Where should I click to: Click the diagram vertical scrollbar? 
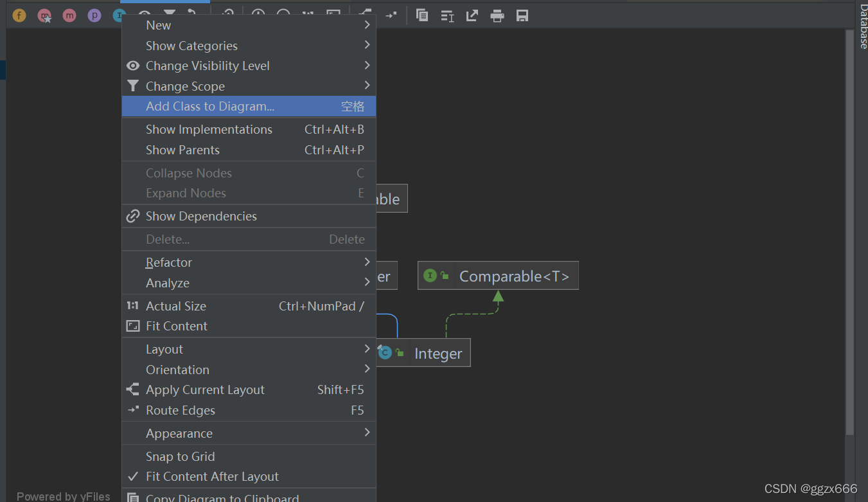[850, 231]
